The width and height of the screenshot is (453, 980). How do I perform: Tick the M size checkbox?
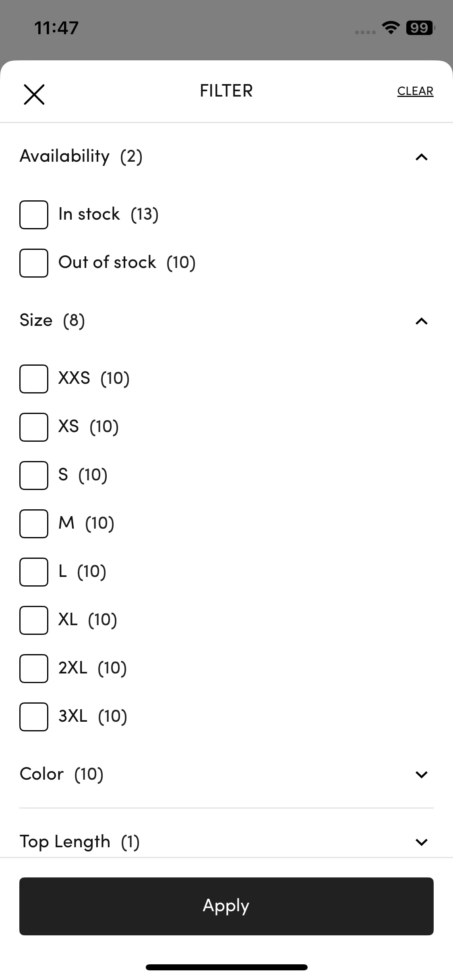(x=34, y=524)
